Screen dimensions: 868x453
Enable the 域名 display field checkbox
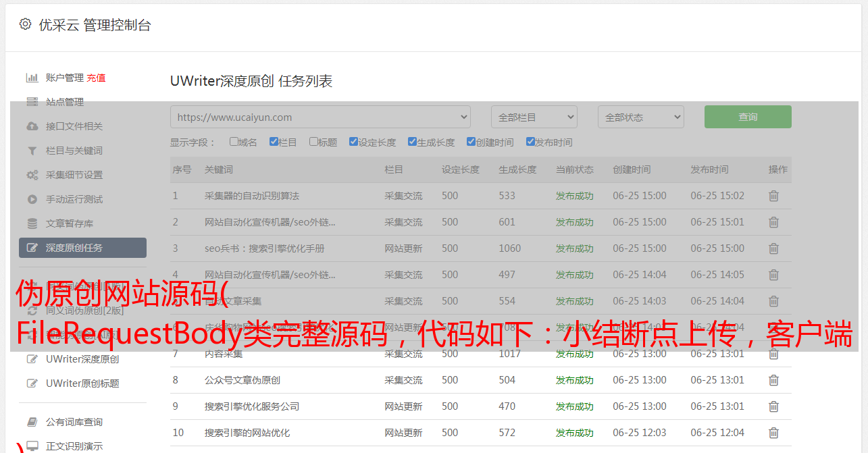234,142
